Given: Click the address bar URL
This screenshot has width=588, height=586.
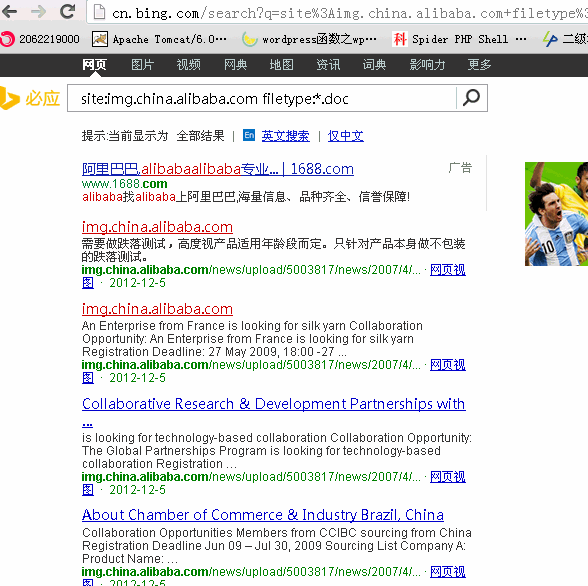Looking at the screenshot, I should (x=350, y=13).
